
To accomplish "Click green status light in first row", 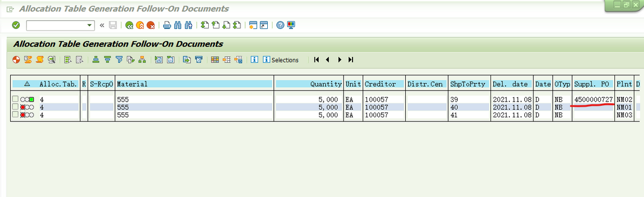I will point(32,100).
